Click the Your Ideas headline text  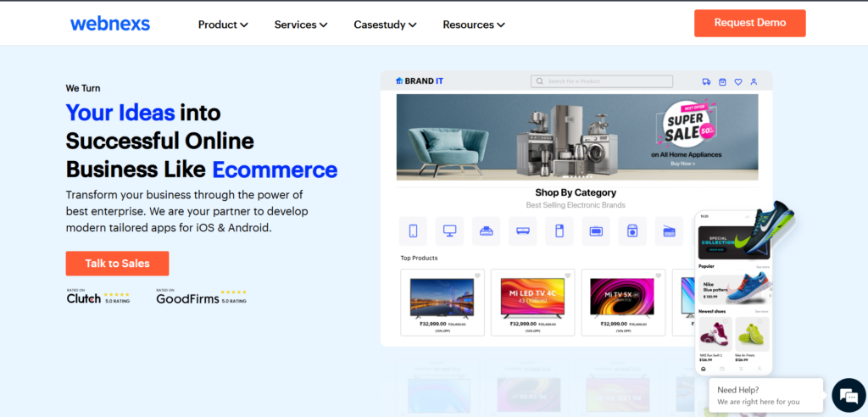coord(120,113)
